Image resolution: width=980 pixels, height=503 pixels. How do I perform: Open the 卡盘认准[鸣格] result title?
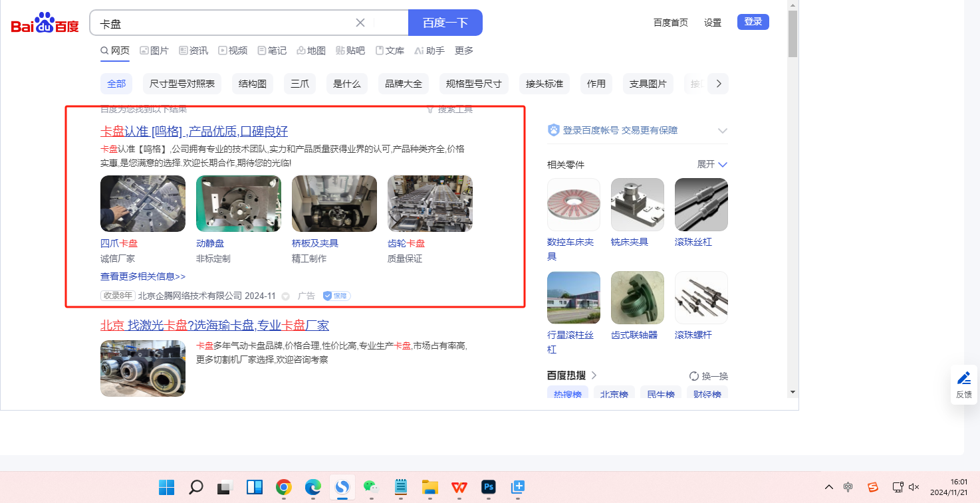pyautogui.click(x=194, y=132)
